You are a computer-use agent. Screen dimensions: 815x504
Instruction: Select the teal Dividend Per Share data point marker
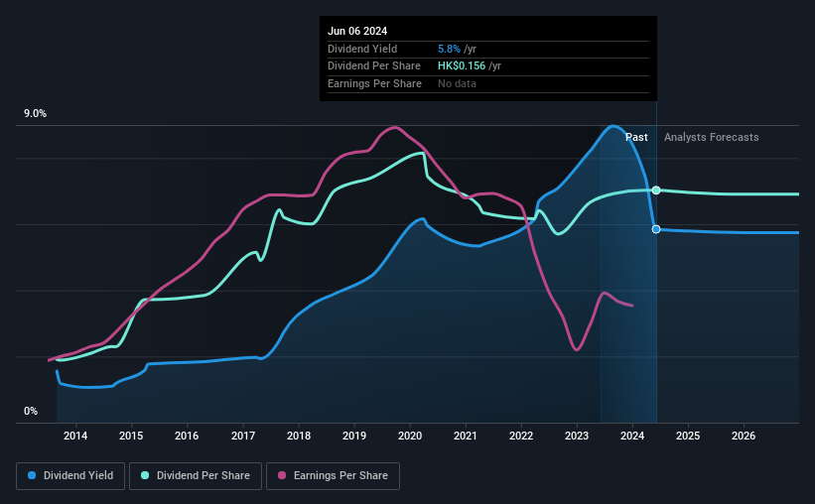[x=656, y=190]
